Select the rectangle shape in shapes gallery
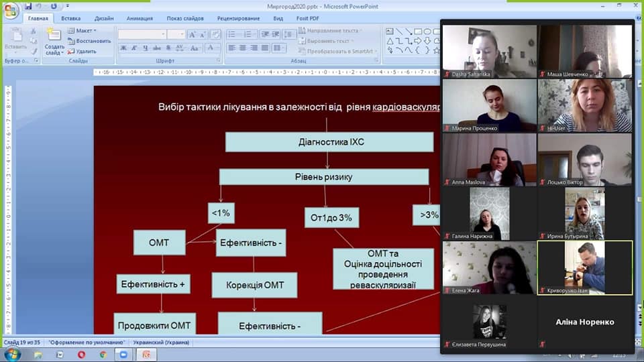This screenshot has width=644, height=362. coord(418,32)
